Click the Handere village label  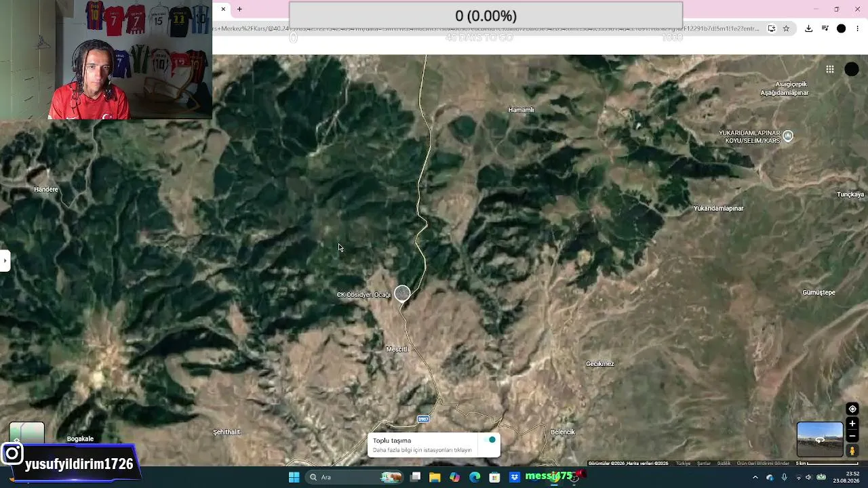46,190
